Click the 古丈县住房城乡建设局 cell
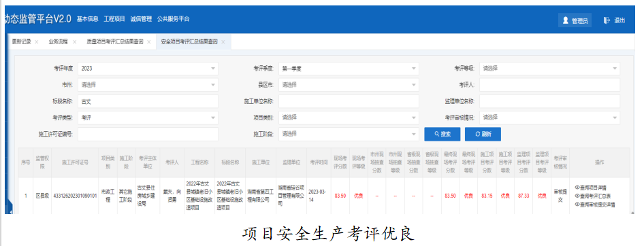 pyautogui.click(x=148, y=196)
